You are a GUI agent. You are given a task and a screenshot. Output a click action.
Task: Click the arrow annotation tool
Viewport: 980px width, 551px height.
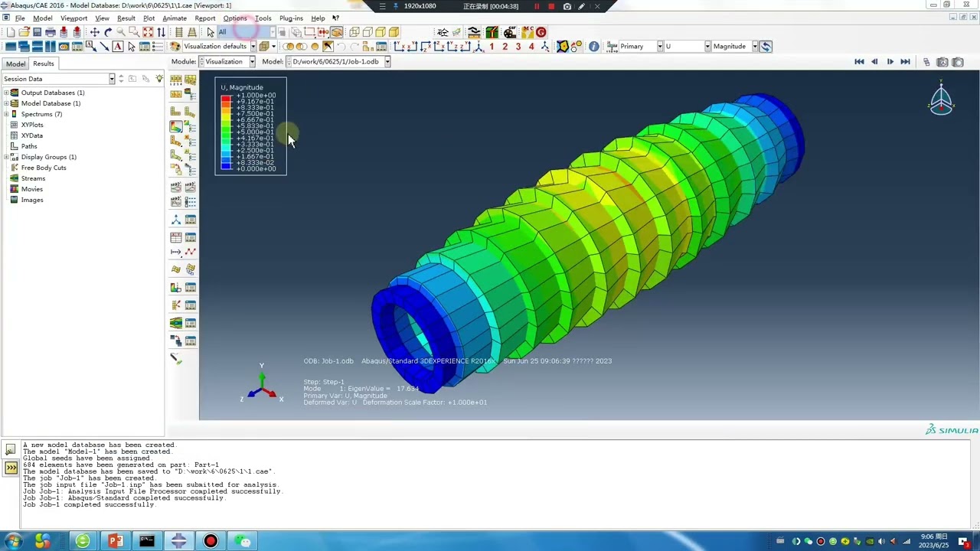point(104,47)
